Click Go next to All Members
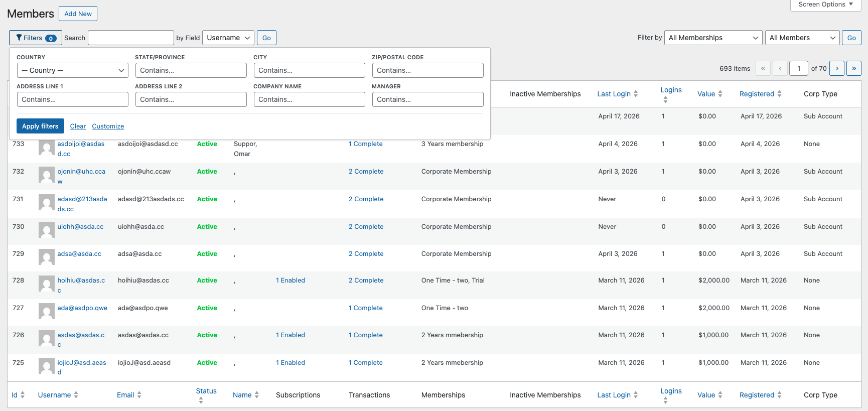Image resolution: width=868 pixels, height=411 pixels. pyautogui.click(x=851, y=38)
